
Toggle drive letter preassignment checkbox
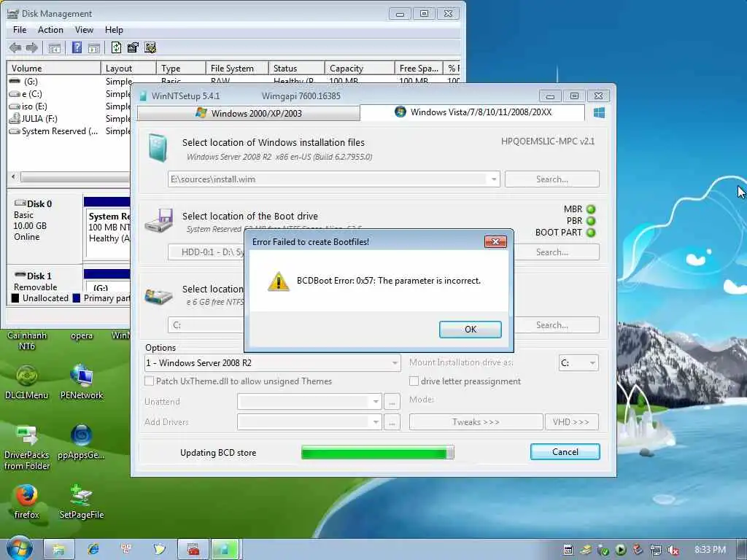pos(414,381)
